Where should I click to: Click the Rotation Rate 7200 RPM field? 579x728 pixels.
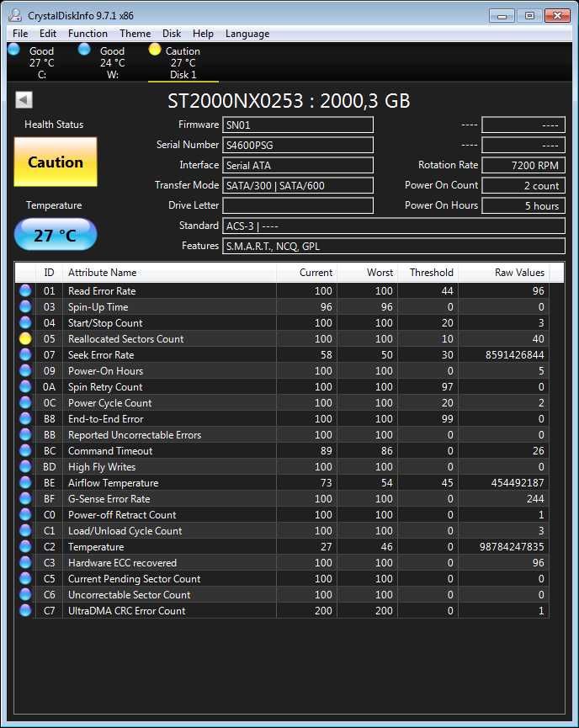coord(523,165)
